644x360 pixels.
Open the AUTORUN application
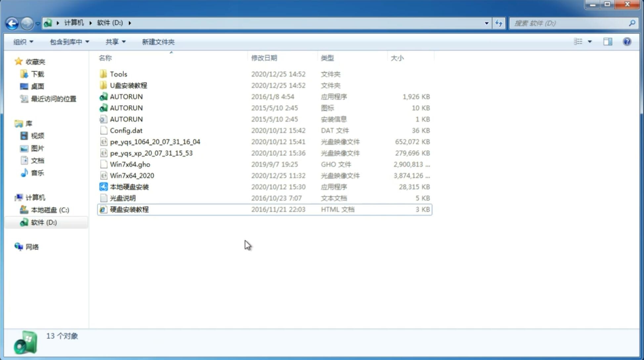[x=126, y=96]
